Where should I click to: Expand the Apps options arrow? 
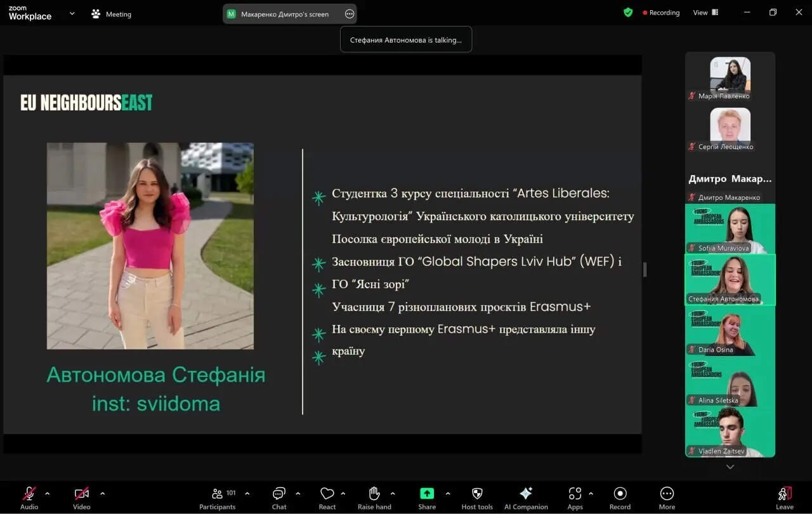pyautogui.click(x=591, y=493)
